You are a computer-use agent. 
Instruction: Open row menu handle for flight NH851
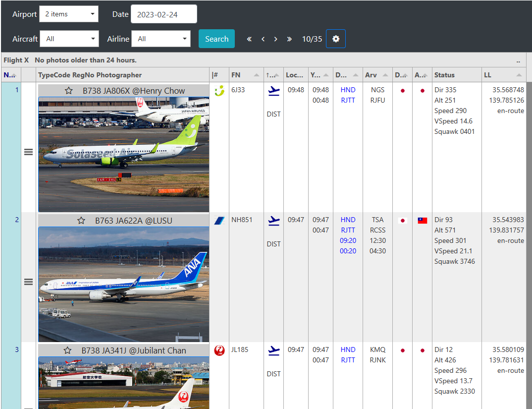pos(29,282)
